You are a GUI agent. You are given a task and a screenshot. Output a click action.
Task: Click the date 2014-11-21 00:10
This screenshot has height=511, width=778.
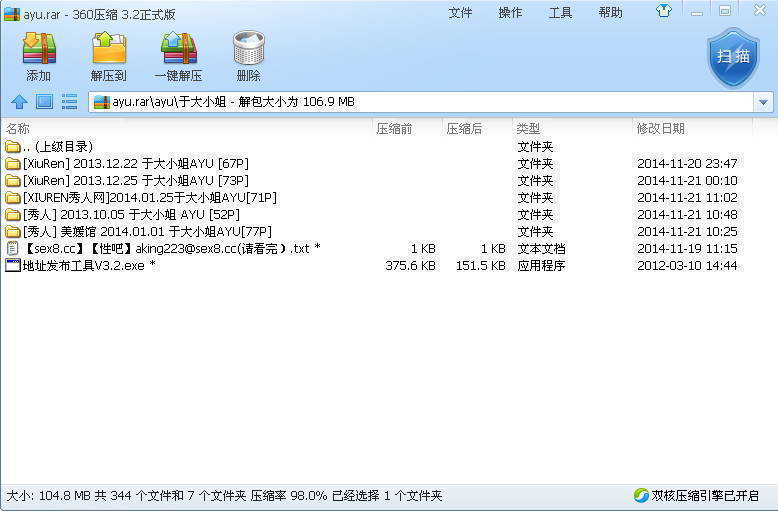coord(687,181)
